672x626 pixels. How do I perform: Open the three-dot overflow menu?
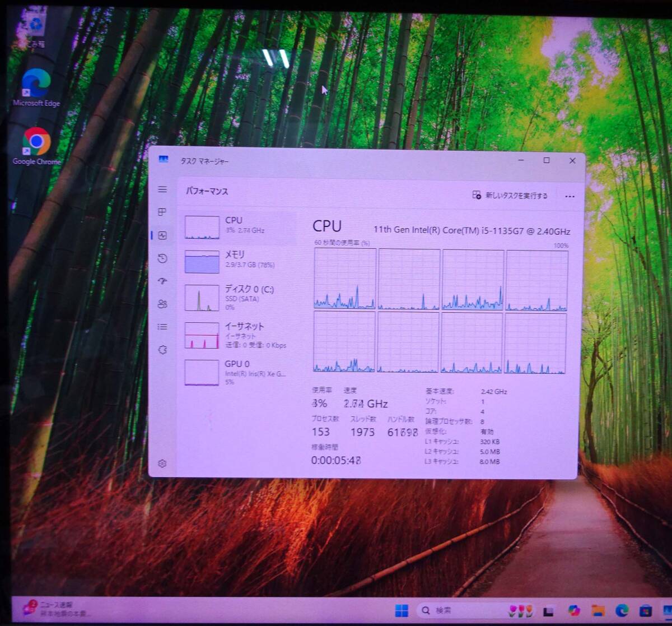click(570, 196)
